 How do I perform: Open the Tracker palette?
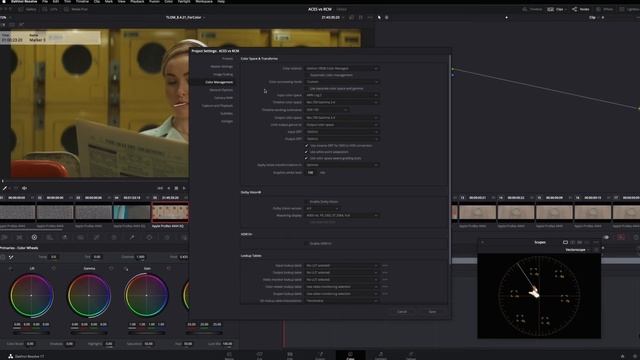pos(167,237)
